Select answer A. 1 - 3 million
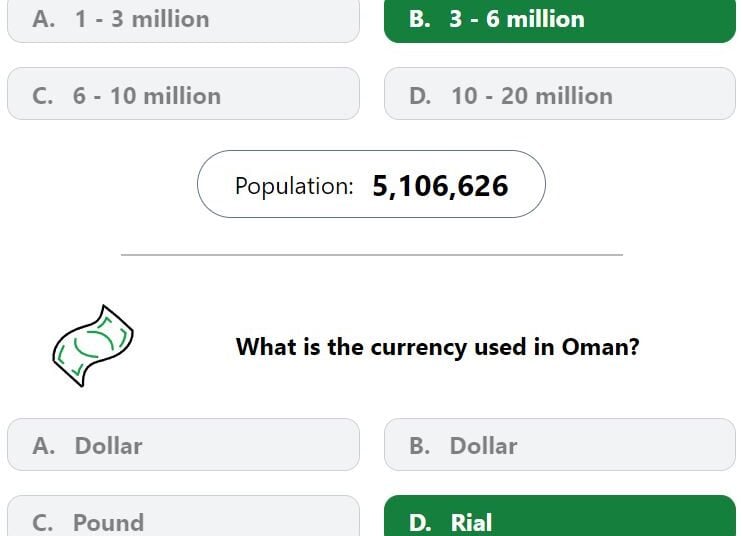The width and height of the screenshot is (742, 536). pyautogui.click(x=183, y=21)
